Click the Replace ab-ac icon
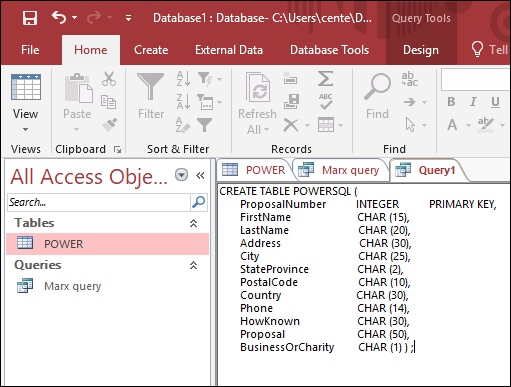Viewport: 511px width, 387px height. [410, 79]
